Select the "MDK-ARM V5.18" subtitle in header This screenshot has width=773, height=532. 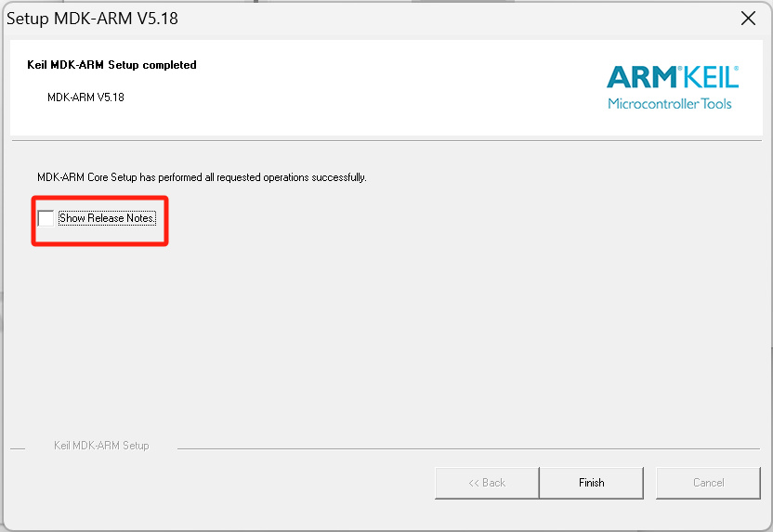click(85, 97)
